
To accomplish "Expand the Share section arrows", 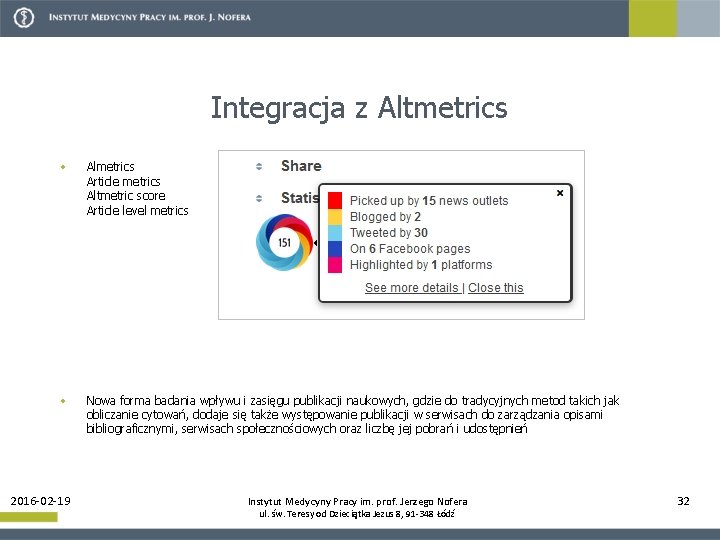I will pyautogui.click(x=259, y=166).
